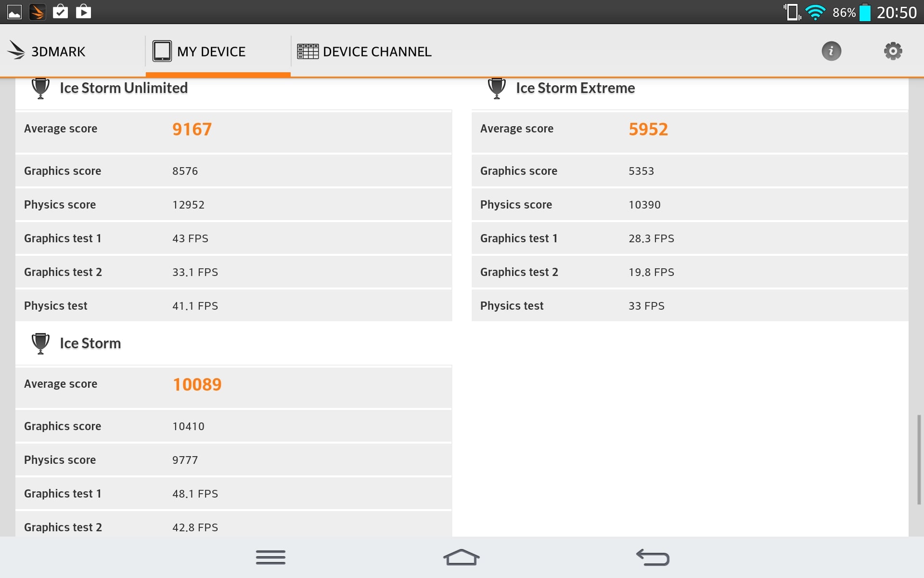The height and width of the screenshot is (578, 924).
Task: Select the Ice Storm heading
Action: [x=90, y=343]
